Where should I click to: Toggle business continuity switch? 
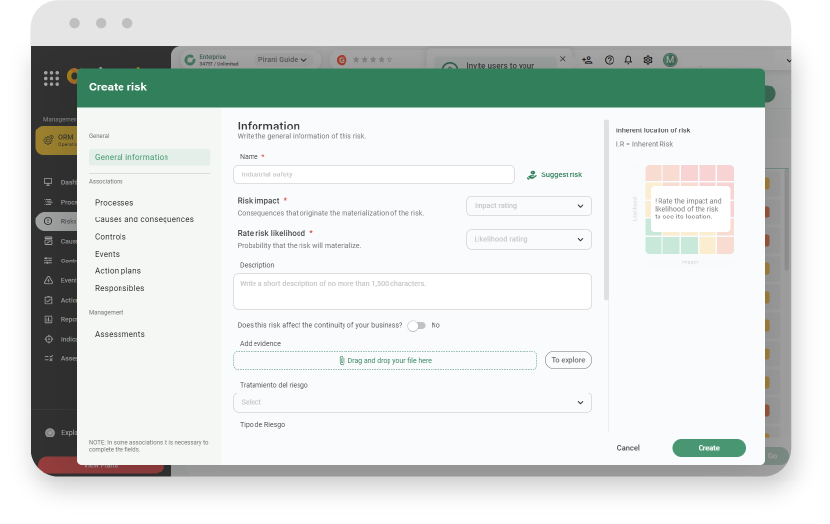[416, 325]
